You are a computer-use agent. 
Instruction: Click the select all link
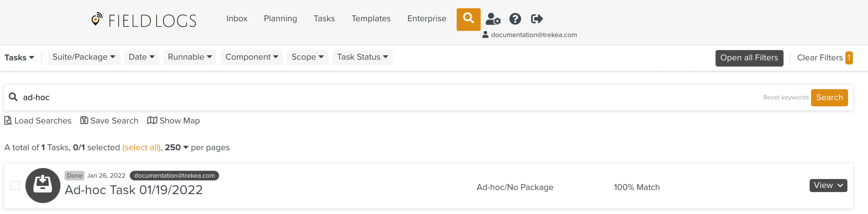(x=141, y=148)
